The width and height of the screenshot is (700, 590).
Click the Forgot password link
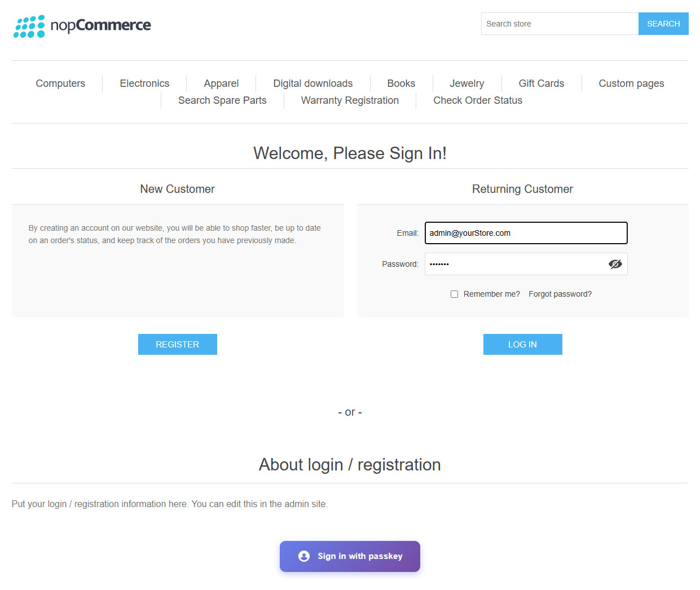pyautogui.click(x=560, y=294)
